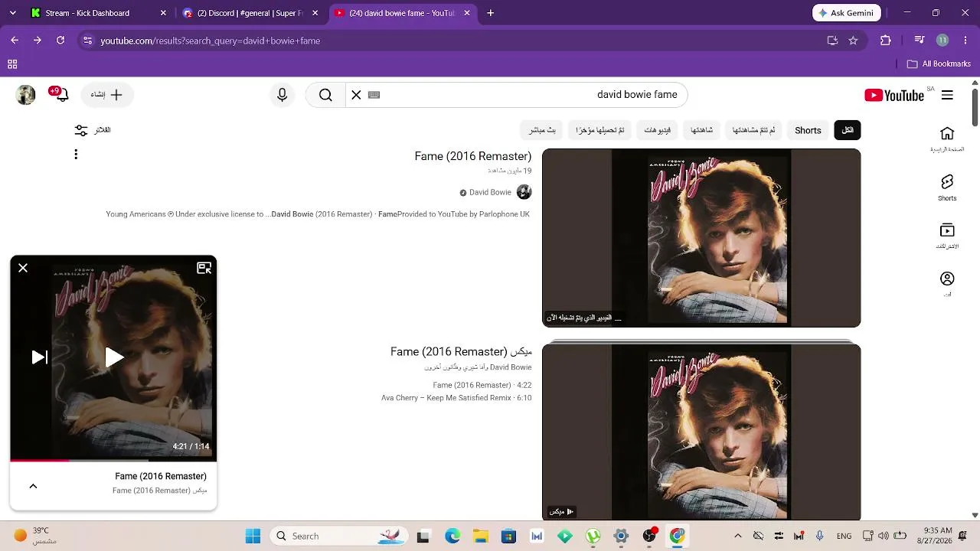Screen dimensions: 980x551
Task: Click the first Fame video thumbnail
Action: coord(701,238)
